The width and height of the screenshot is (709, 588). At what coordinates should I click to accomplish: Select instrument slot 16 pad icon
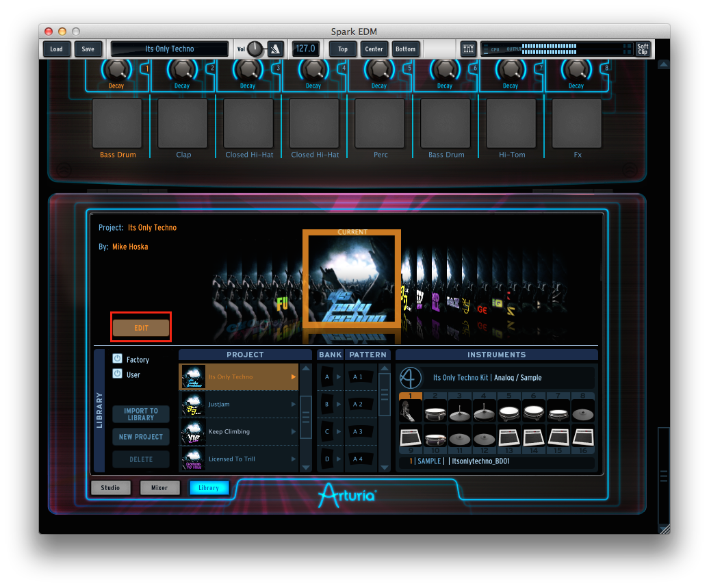tap(583, 437)
